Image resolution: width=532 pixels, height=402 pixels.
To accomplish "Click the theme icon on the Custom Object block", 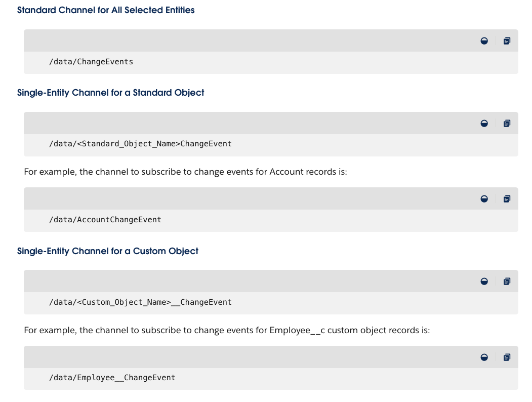I will pyautogui.click(x=484, y=281).
